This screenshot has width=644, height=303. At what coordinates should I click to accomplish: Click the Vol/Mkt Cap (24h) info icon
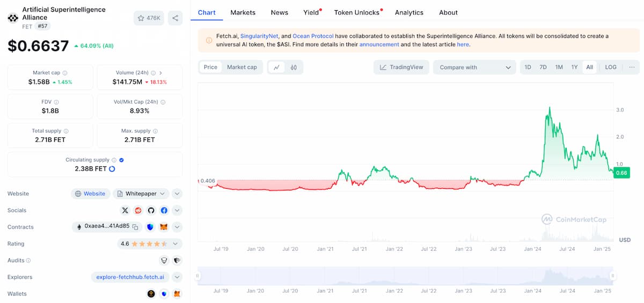pos(163,102)
